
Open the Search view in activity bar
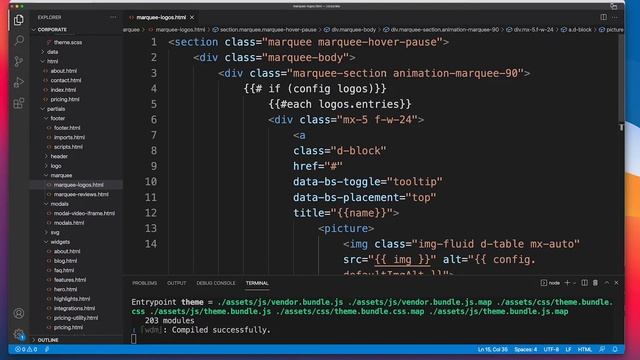tap(19, 40)
